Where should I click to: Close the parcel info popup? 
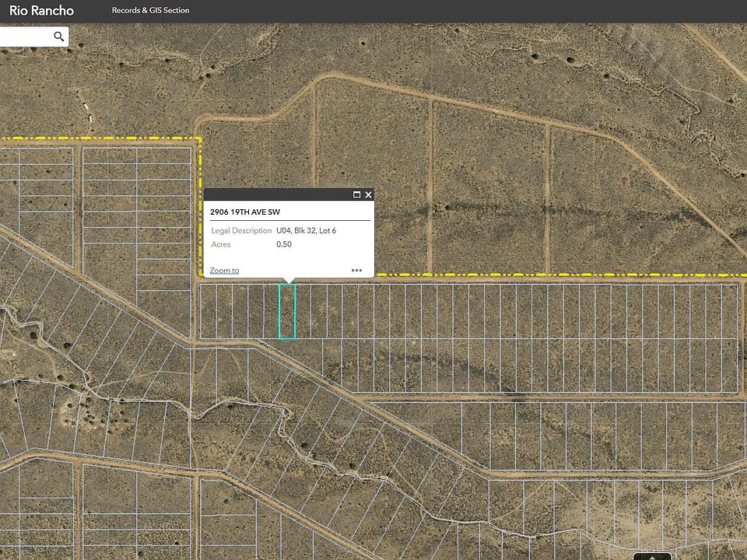point(368,194)
